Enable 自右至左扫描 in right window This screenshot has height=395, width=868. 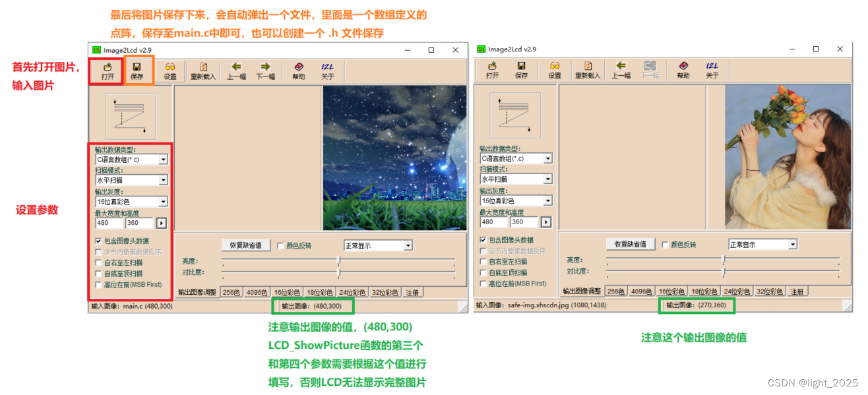tap(483, 262)
